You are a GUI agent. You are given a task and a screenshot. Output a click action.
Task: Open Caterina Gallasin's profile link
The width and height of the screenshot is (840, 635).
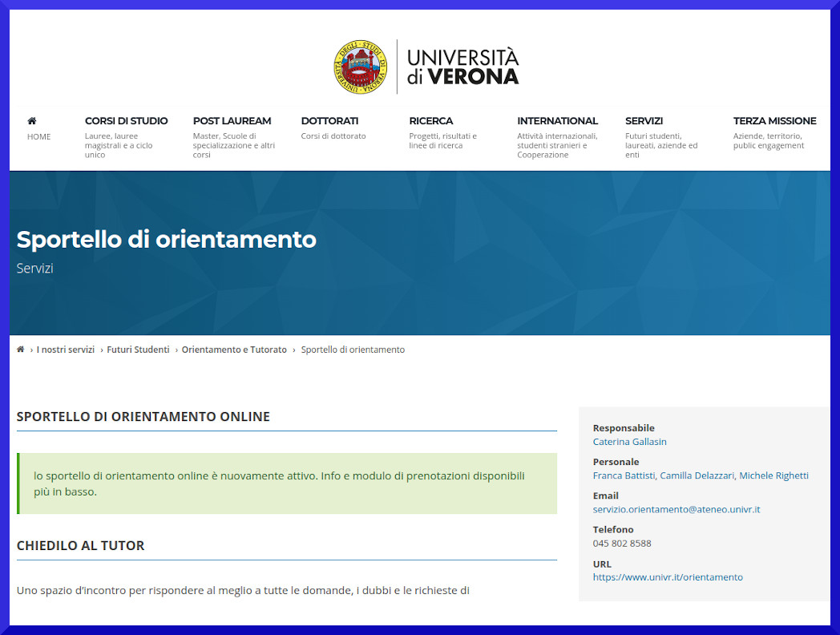629,442
